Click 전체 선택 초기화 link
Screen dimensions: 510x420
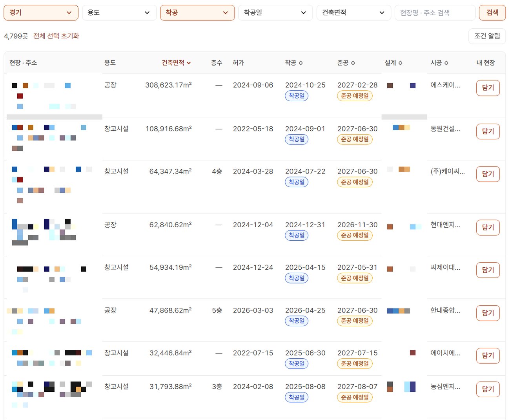pos(56,36)
